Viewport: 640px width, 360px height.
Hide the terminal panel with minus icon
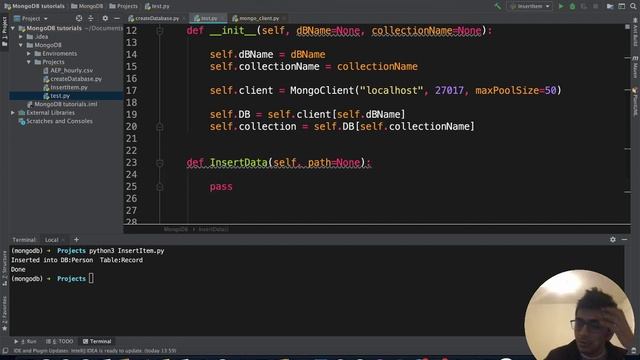coord(624,240)
